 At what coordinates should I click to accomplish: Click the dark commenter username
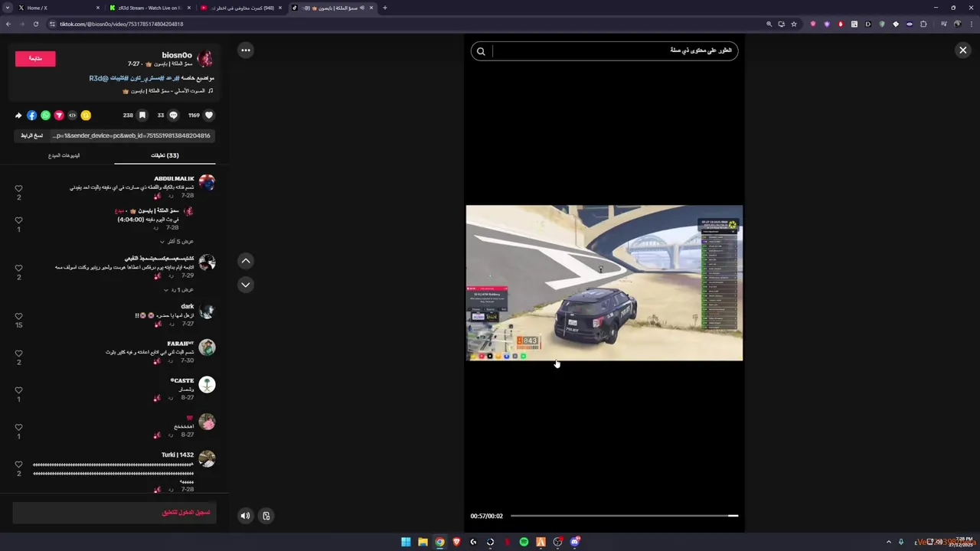click(x=188, y=306)
